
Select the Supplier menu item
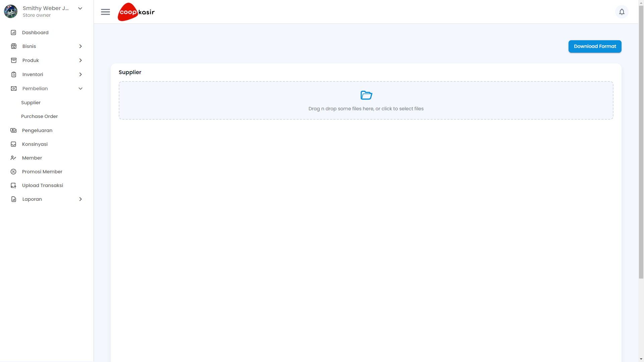click(31, 103)
